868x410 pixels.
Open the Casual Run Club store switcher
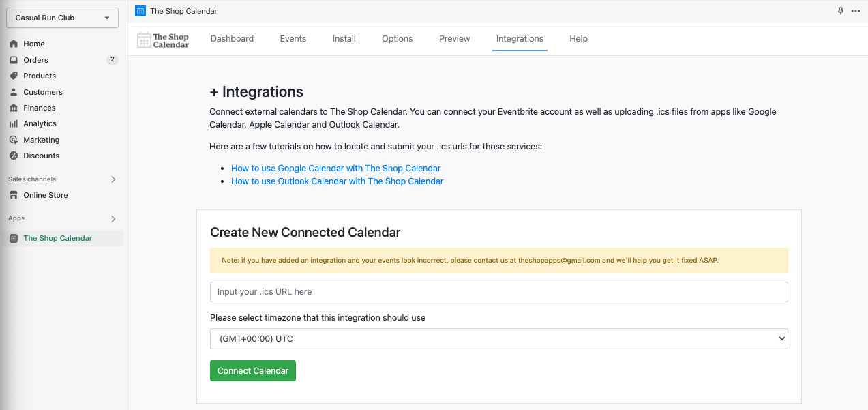[62, 18]
